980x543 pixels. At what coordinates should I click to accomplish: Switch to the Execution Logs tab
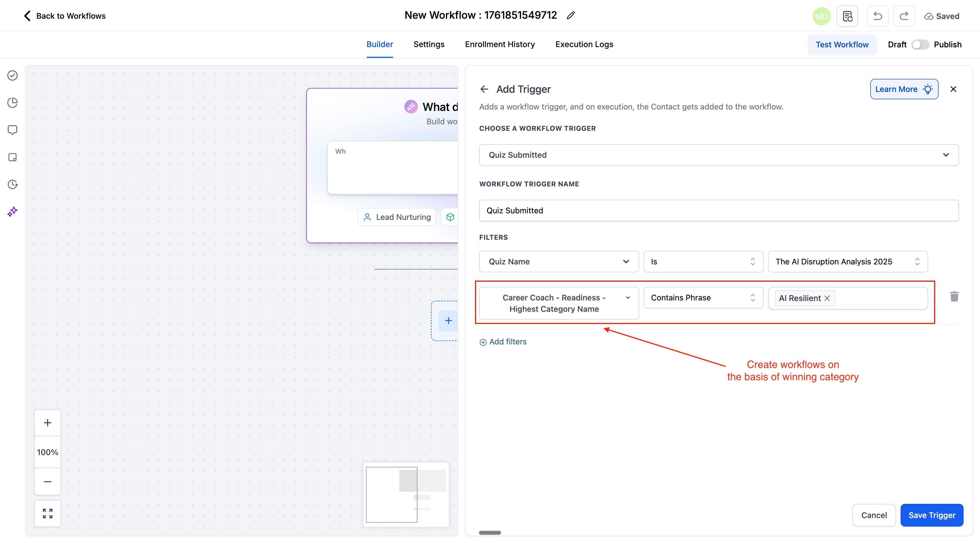pyautogui.click(x=584, y=45)
